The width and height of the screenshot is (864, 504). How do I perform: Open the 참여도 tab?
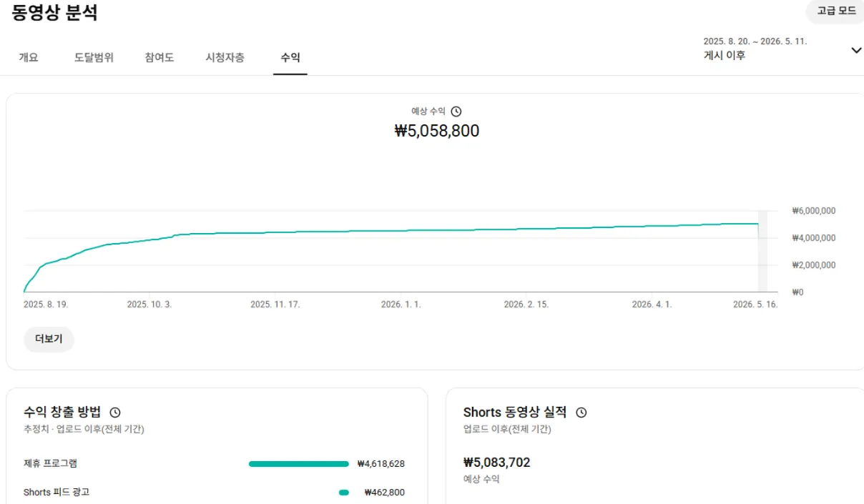[x=159, y=58]
